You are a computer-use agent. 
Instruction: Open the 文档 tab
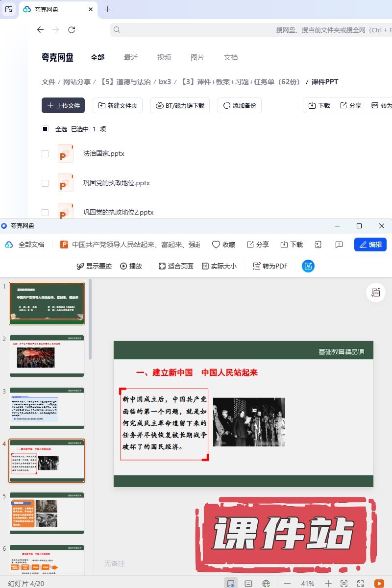(231, 57)
